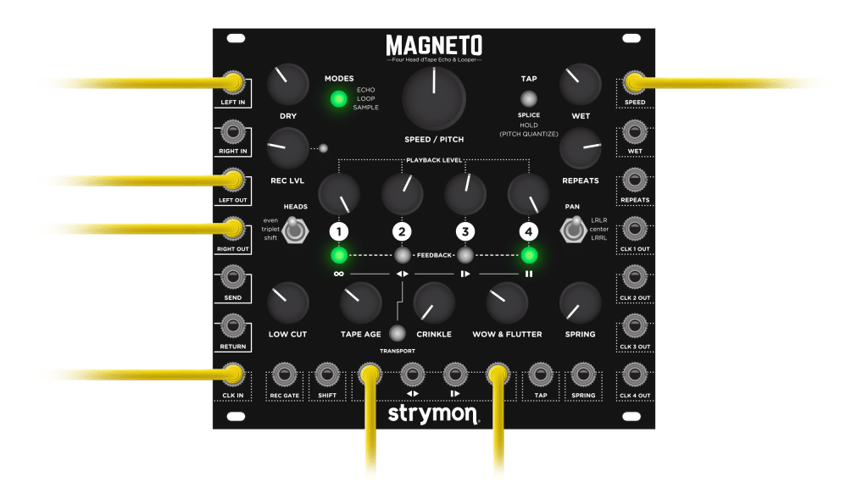This screenshot has width=868, height=488.
Task: Click the SEND jack
Action: point(233,277)
